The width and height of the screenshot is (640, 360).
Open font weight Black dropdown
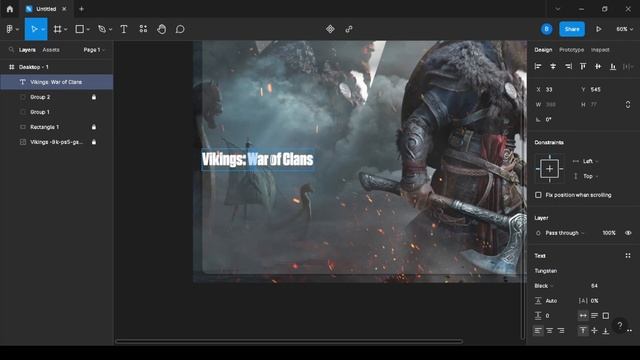tap(544, 286)
